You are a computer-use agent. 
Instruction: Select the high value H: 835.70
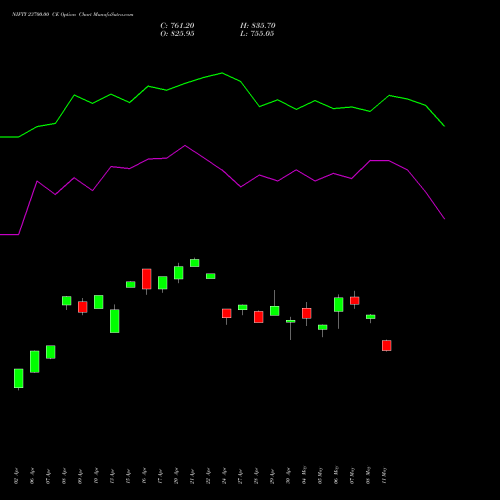pyautogui.click(x=258, y=26)
